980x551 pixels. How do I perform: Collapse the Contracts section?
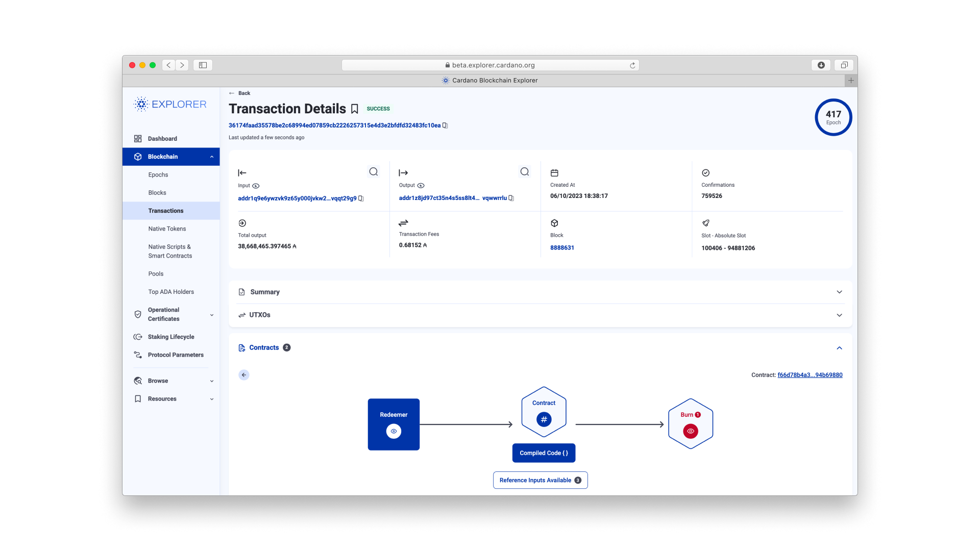click(x=839, y=348)
